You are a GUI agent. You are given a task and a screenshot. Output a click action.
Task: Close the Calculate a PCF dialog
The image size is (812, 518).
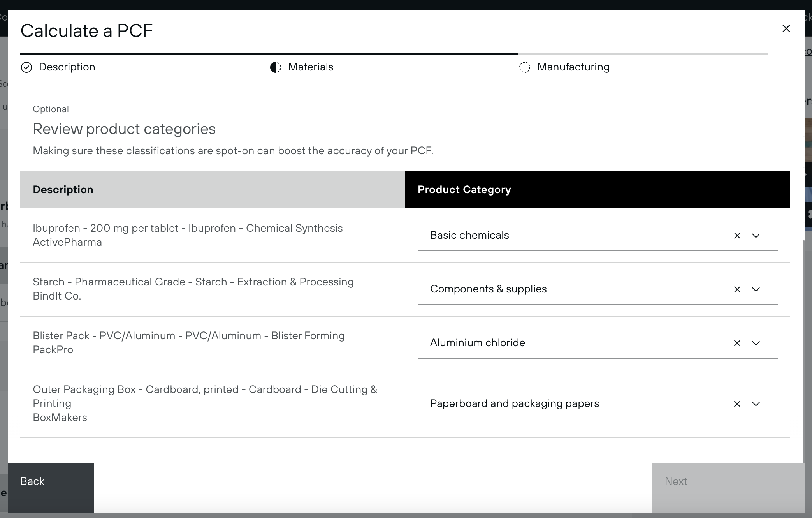click(786, 28)
